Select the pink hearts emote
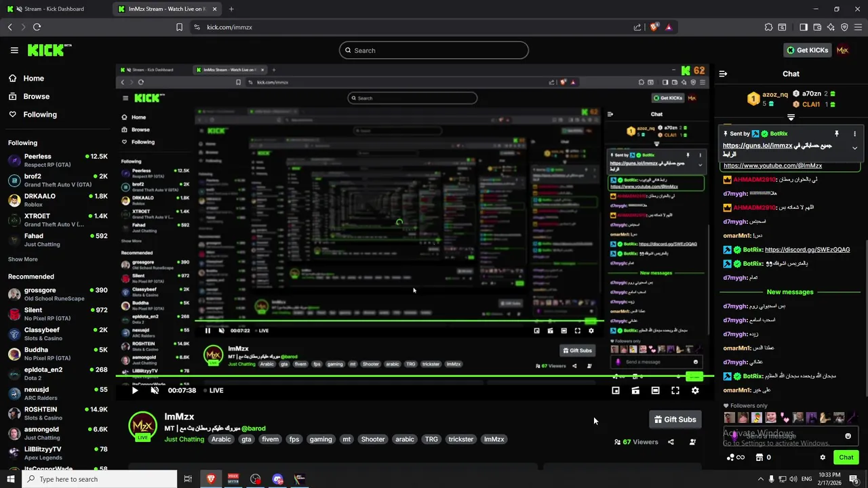Screen dimensions: 868x488 tap(785, 418)
